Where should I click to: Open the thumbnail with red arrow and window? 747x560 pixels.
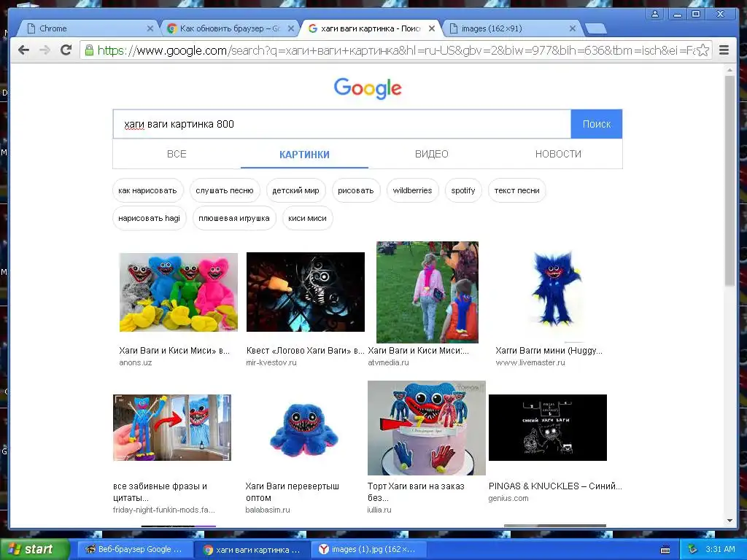(172, 427)
